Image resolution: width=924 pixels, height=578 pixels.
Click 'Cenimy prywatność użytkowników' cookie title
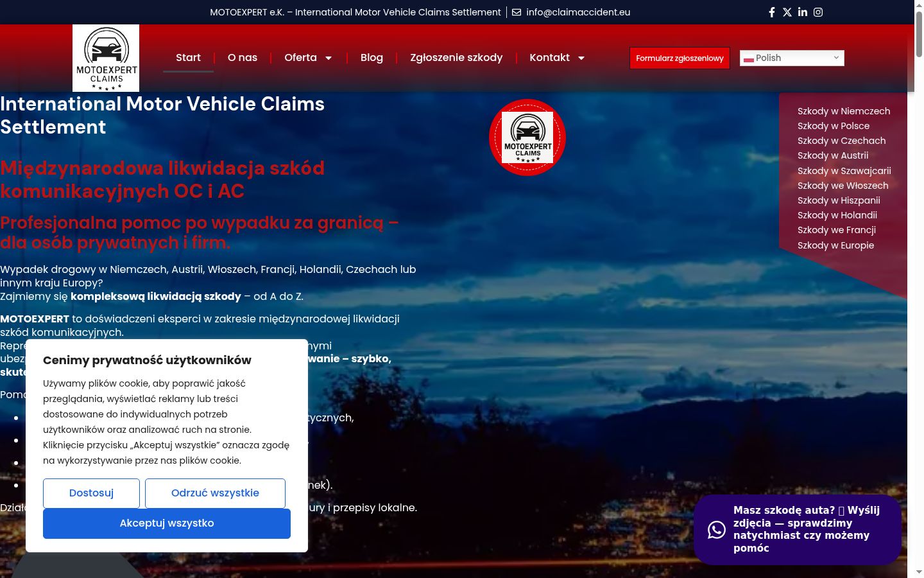point(147,360)
